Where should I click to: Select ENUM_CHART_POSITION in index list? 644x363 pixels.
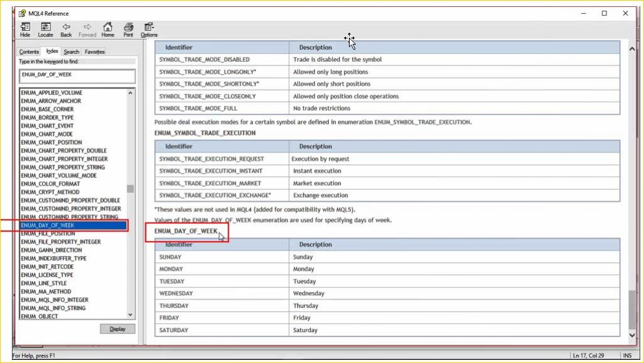(52, 142)
